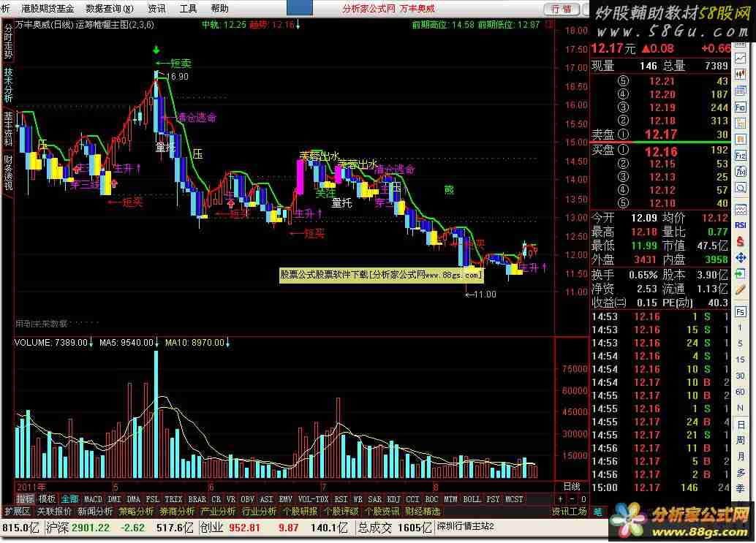Click the 行情 button in title bar
This screenshot has height=543, width=756.
(x=562, y=9)
